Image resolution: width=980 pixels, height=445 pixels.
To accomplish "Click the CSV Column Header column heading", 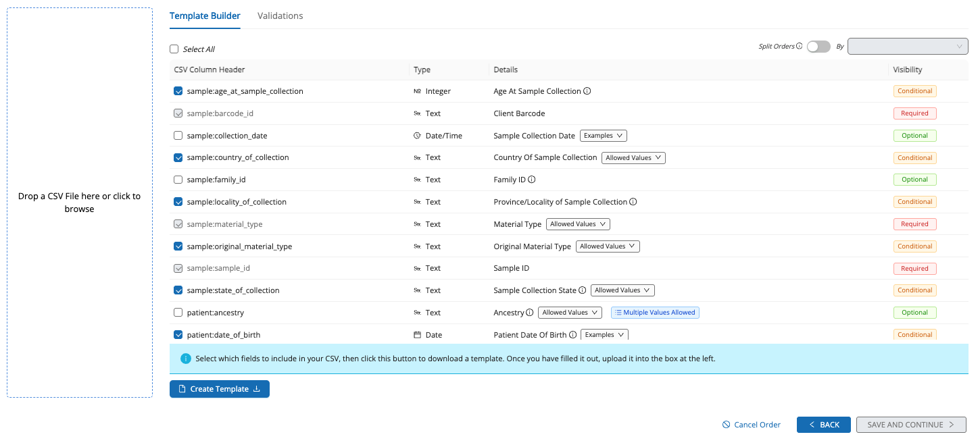I will pyautogui.click(x=210, y=70).
